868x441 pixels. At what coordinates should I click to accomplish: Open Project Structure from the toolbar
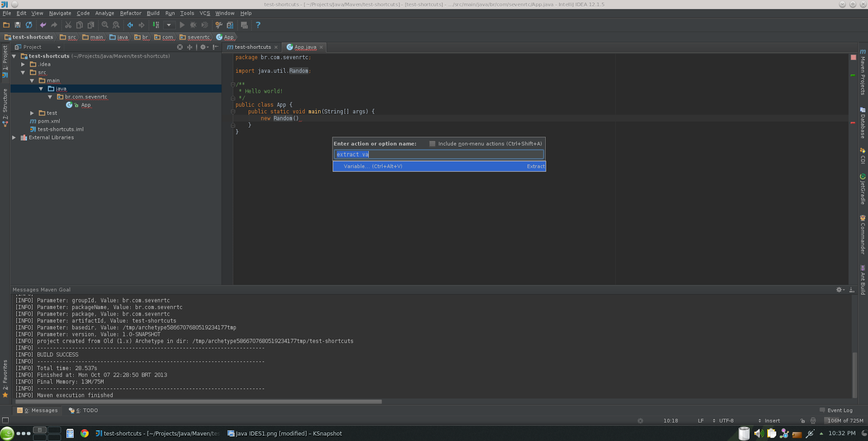coord(230,25)
